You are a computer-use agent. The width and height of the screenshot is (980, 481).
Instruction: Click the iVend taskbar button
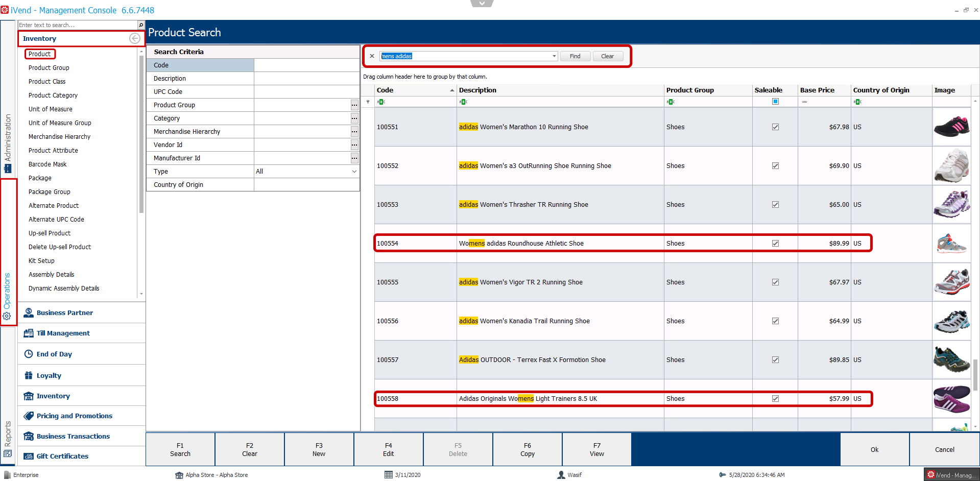click(x=951, y=475)
